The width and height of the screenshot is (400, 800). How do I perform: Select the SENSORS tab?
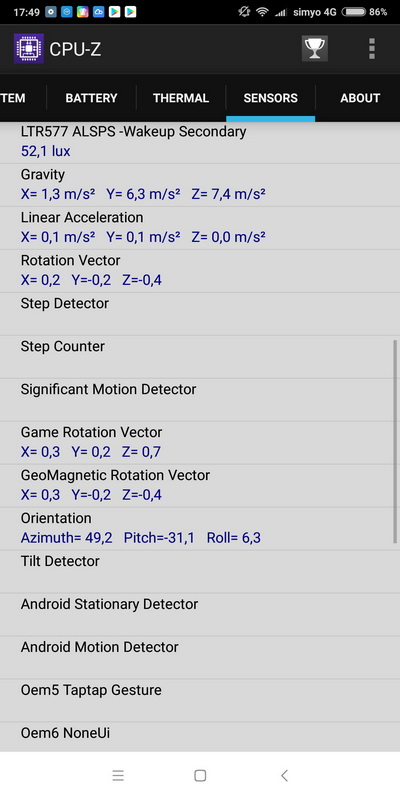click(x=270, y=98)
